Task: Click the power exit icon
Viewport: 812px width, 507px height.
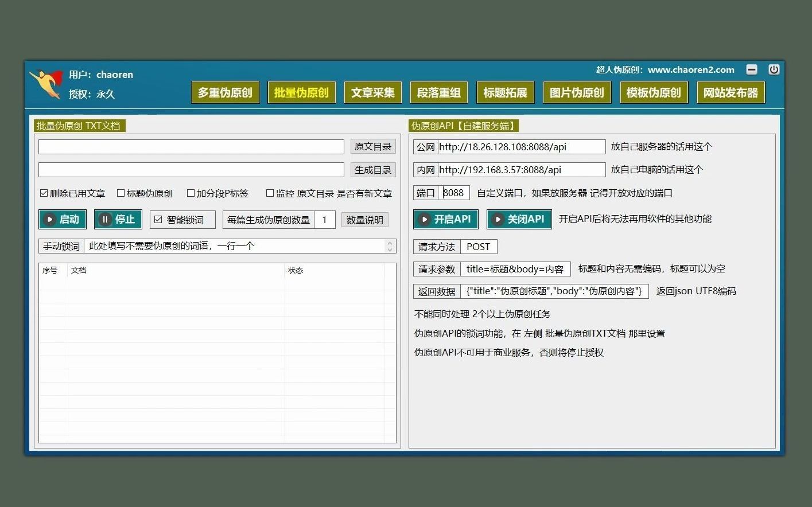Action: (774, 69)
